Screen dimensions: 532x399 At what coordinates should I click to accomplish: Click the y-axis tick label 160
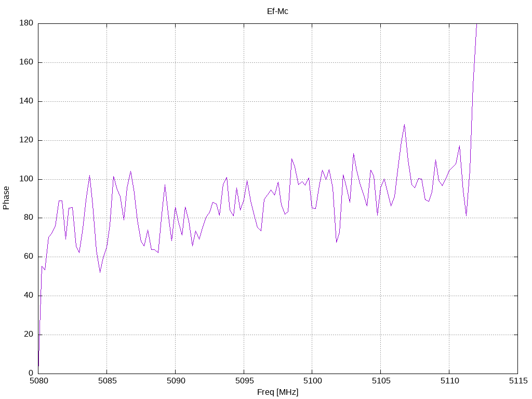point(26,62)
